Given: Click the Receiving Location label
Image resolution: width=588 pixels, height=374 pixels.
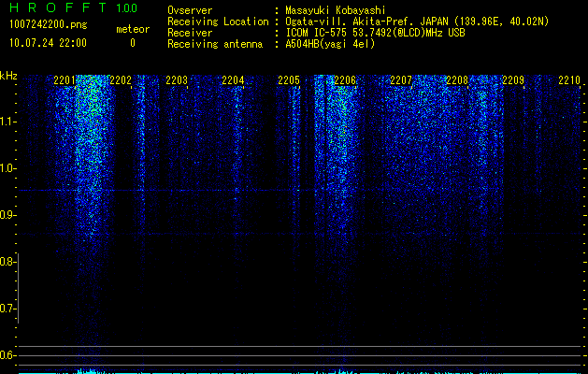Looking at the screenshot, I should [x=218, y=22].
